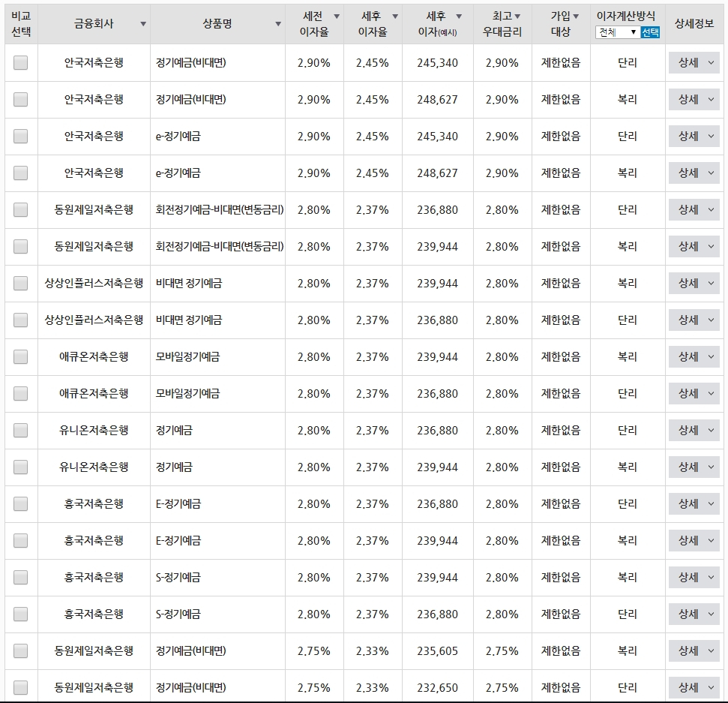Check 동원제일저축은행 회전정기예금 복리 row
The width and height of the screenshot is (728, 703).
click(x=20, y=246)
